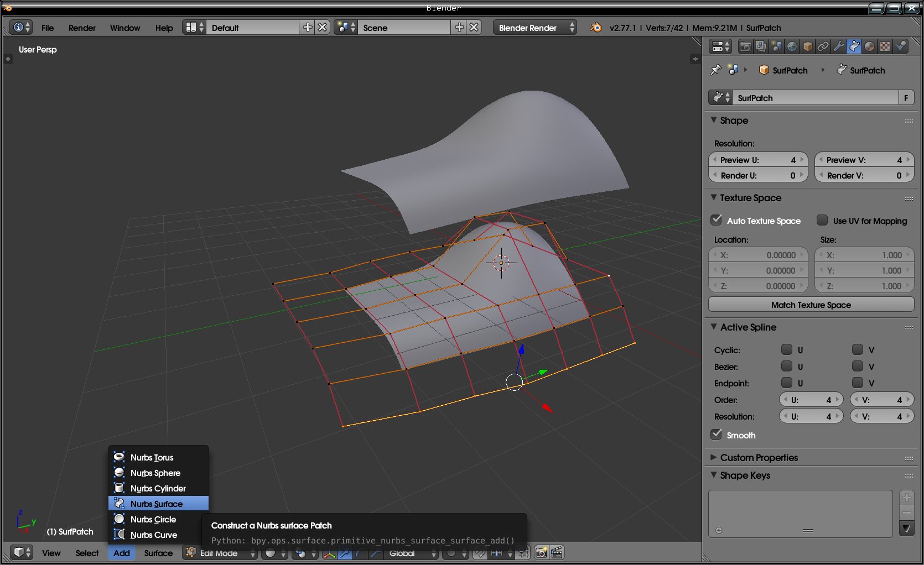Toggle the Smooth checkbox

coord(717,435)
